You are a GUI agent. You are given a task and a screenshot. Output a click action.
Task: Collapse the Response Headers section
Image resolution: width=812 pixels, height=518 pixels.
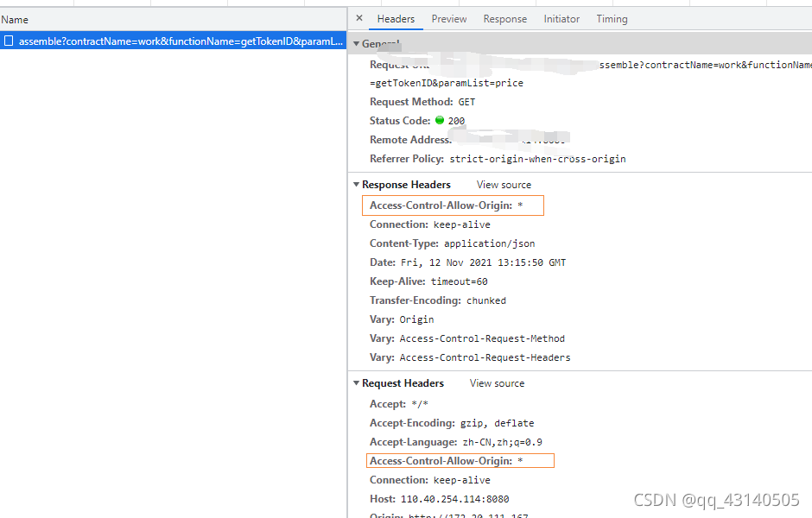pyautogui.click(x=356, y=185)
